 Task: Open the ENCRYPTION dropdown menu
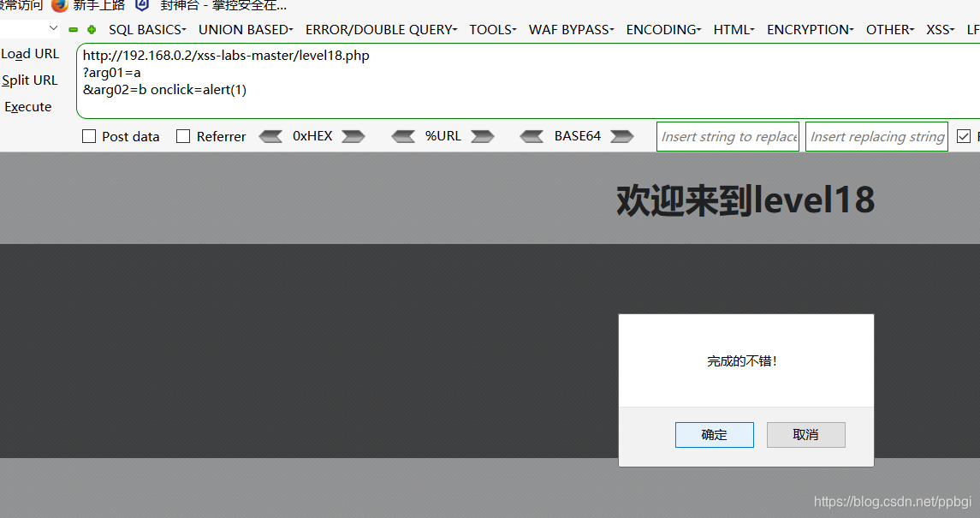coord(810,29)
